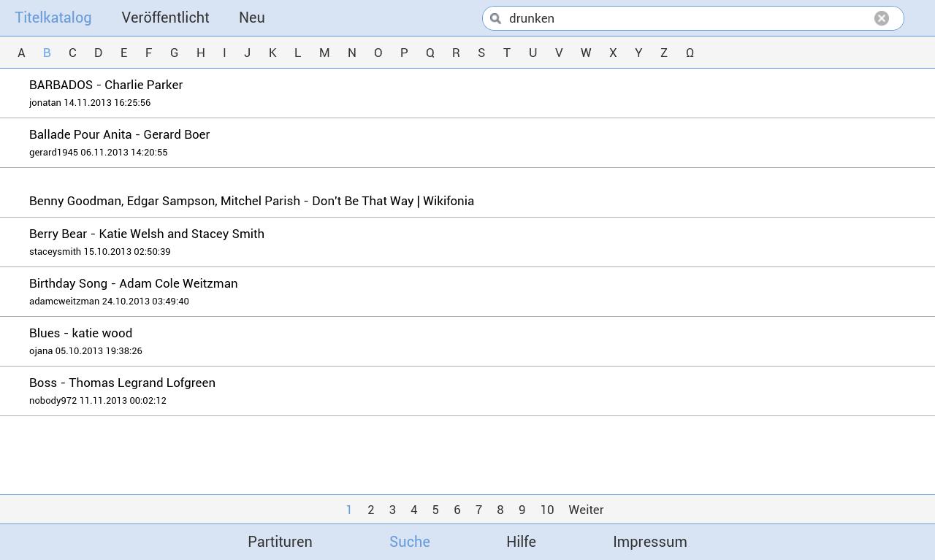Filter titles by letter K

coord(272,53)
